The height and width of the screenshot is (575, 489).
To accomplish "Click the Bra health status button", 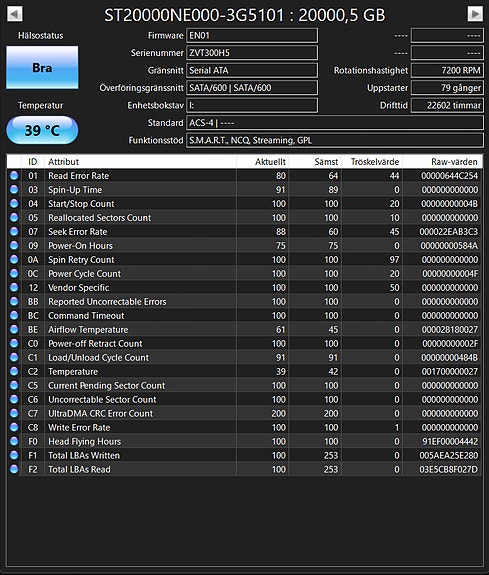I will tap(42, 67).
